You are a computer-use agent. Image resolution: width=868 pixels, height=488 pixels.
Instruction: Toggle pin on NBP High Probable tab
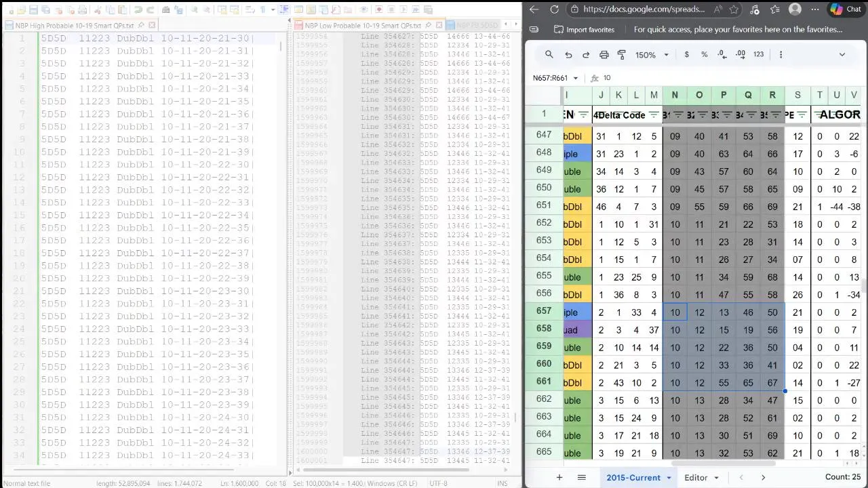141,25
